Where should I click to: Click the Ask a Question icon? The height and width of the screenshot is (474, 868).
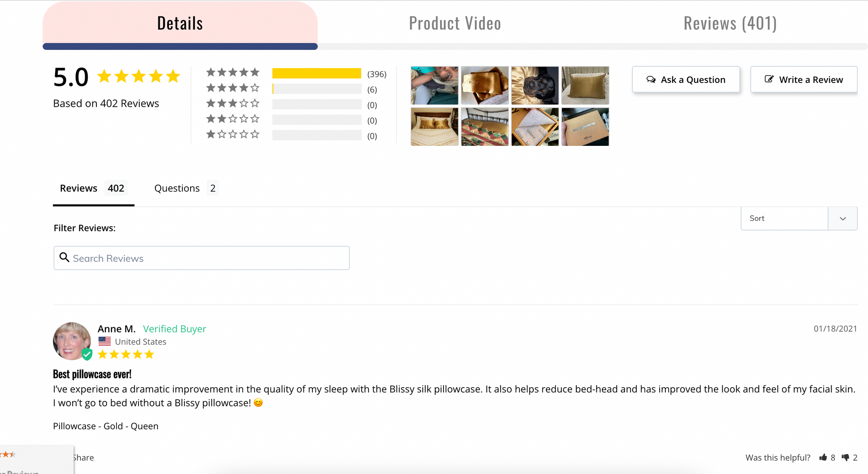[x=651, y=80]
